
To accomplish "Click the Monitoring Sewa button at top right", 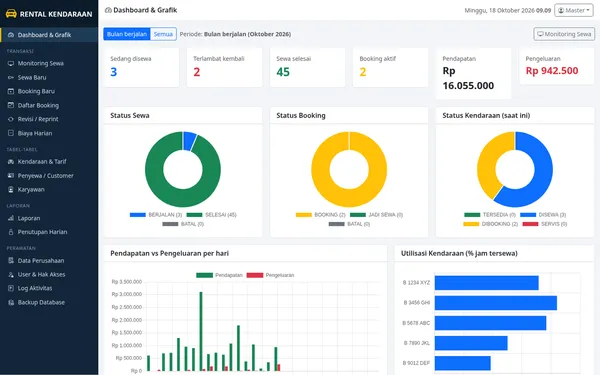I will 564,34.
